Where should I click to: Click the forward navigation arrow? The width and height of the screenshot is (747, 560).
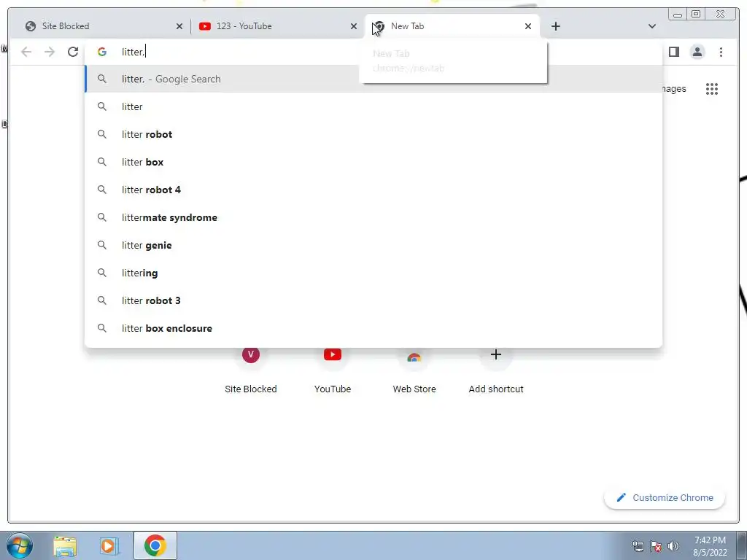[50, 52]
